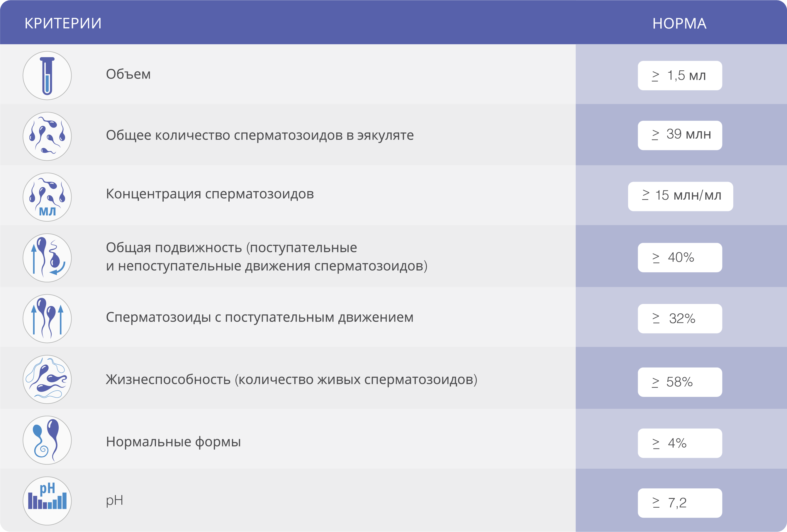
Task: Click the ≥ 15 млн/мл value box
Action: (x=680, y=197)
